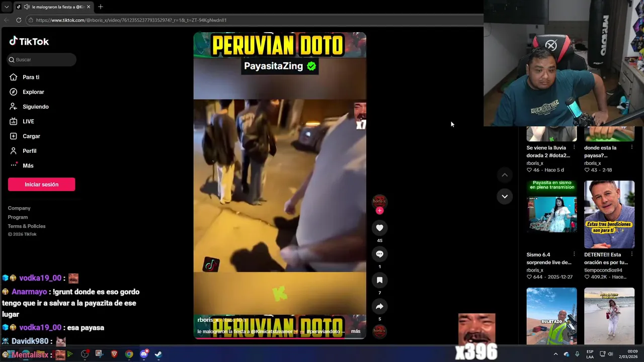Open options for 'Sismo 6.4' video
644x362 pixels.
point(574,254)
